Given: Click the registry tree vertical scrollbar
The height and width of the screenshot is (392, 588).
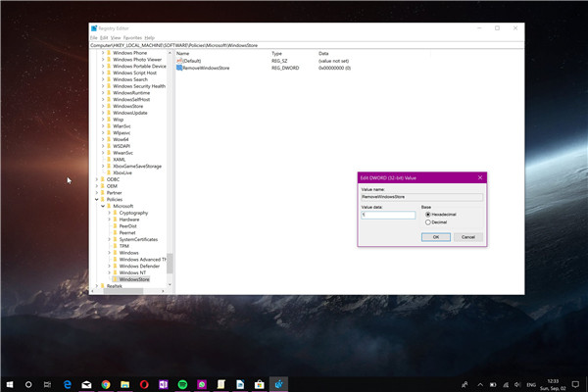Looking at the screenshot, I should coord(170,263).
